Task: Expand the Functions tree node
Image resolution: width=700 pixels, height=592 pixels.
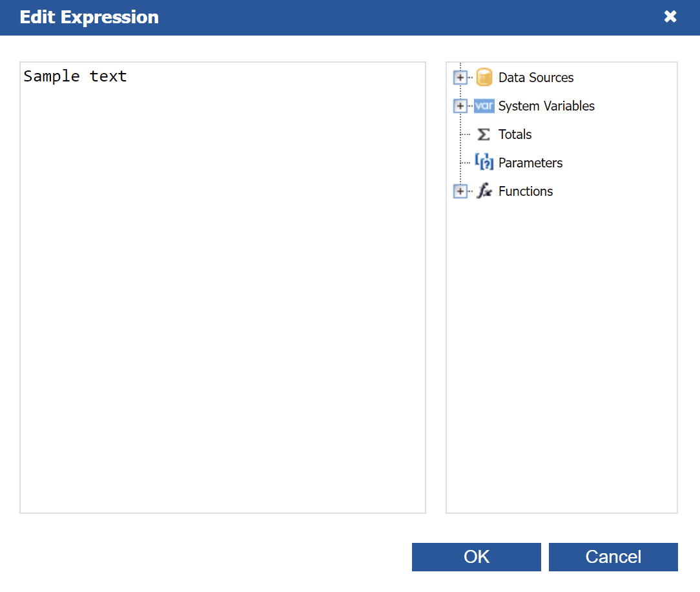Action: pos(460,191)
